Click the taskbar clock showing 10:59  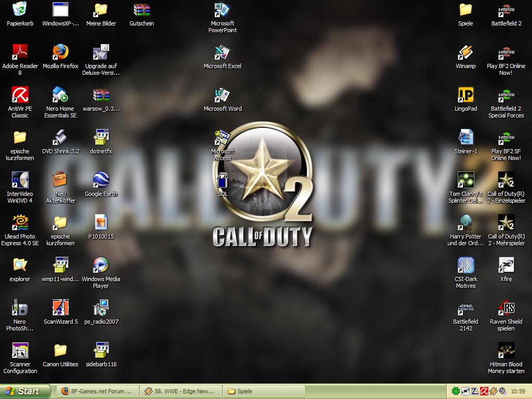[518, 391]
